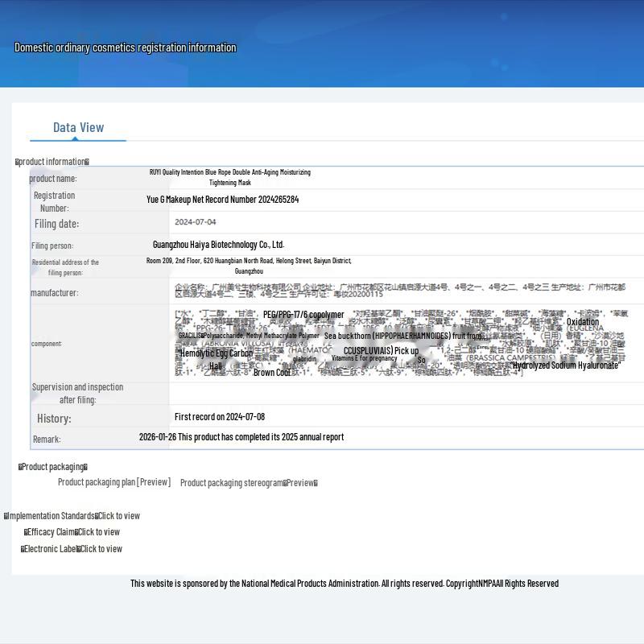Click the page title 'Domestic ordinary cosmetics registration information'
Screen dimensions: 644x644
pos(126,47)
